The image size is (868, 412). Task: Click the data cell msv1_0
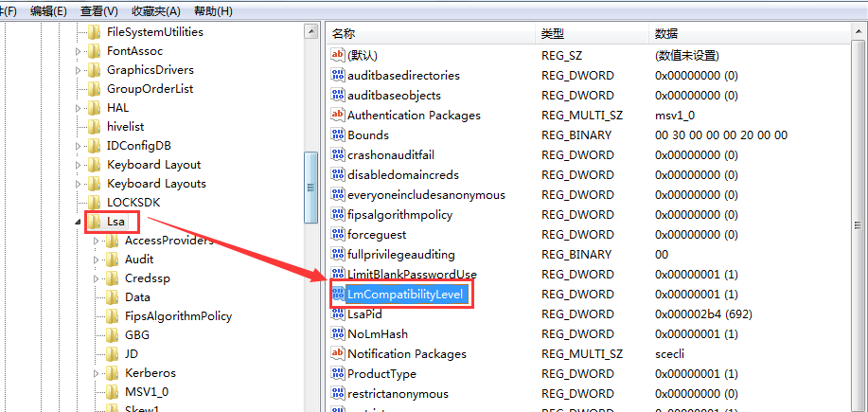(675, 115)
